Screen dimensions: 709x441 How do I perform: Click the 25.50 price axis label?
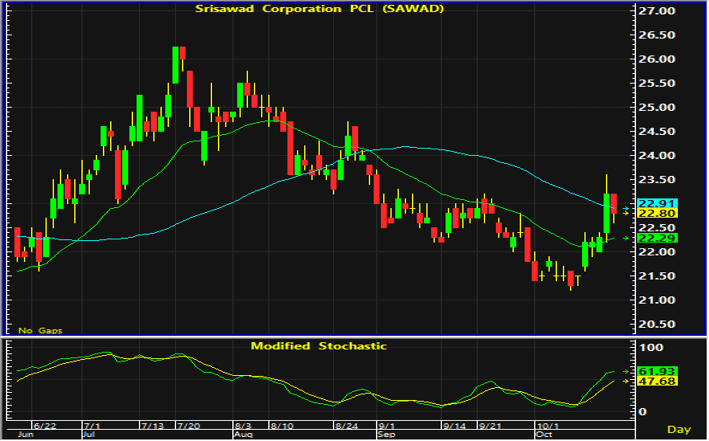[x=657, y=83]
